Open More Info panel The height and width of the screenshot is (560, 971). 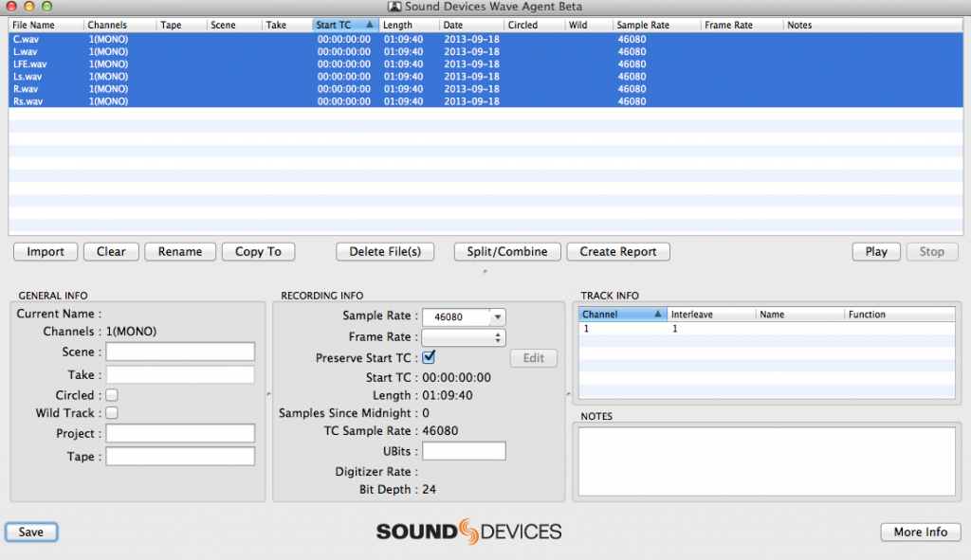click(x=920, y=533)
